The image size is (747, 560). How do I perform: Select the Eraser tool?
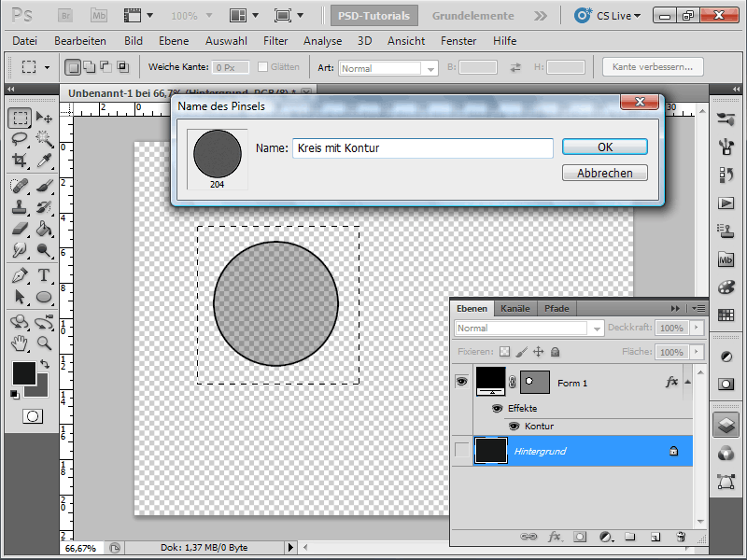[20, 229]
